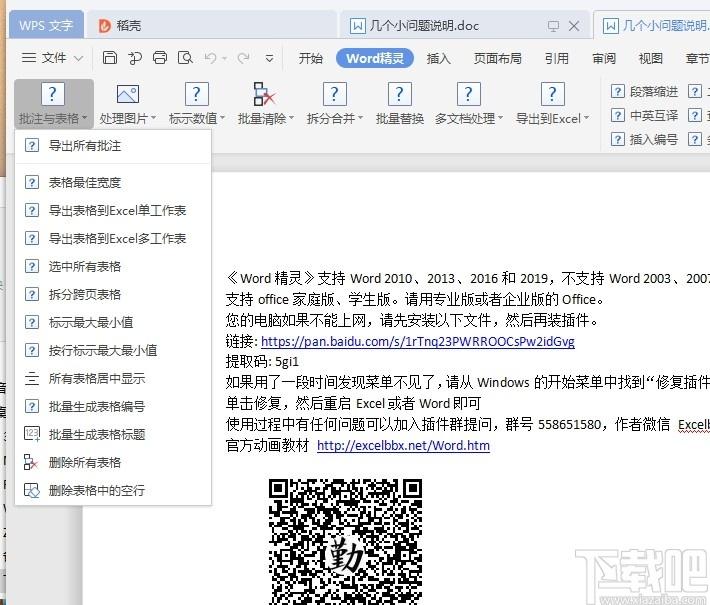Open the 视图 ribbon tab
This screenshot has width=710, height=605.
point(651,58)
